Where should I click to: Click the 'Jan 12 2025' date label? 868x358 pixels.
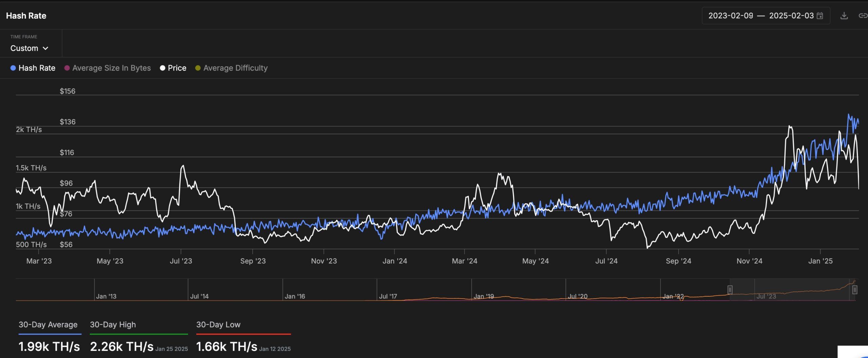[275, 349]
